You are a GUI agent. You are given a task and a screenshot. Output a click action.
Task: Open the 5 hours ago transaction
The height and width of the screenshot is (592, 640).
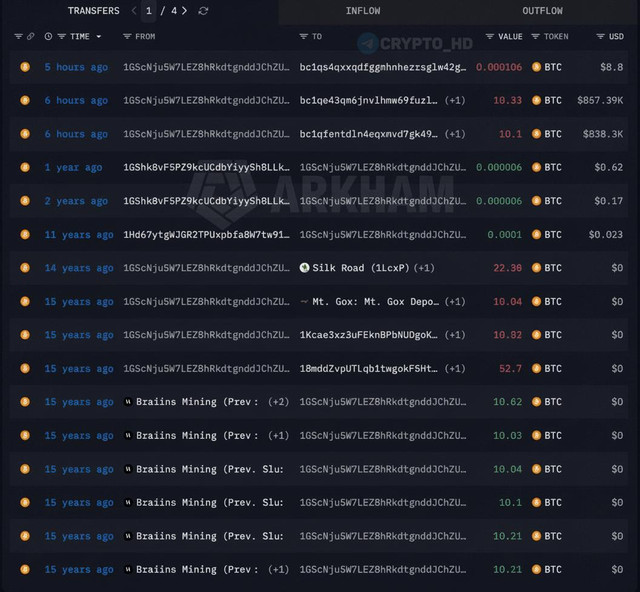click(76, 67)
